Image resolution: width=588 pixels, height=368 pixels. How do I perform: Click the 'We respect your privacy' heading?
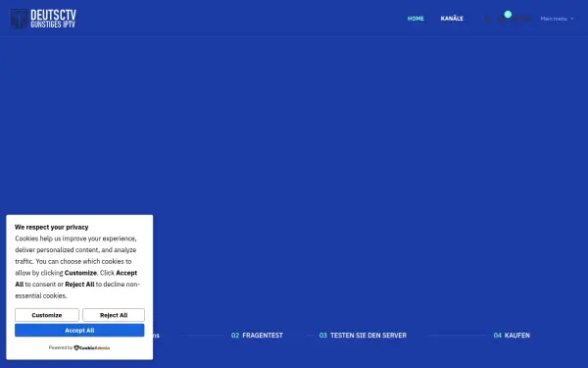coord(51,228)
